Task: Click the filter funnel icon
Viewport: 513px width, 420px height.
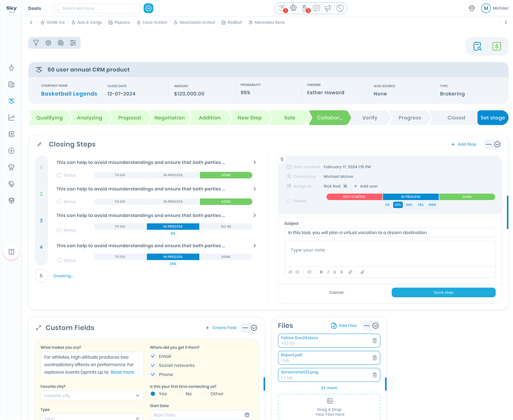Action: 36,43
